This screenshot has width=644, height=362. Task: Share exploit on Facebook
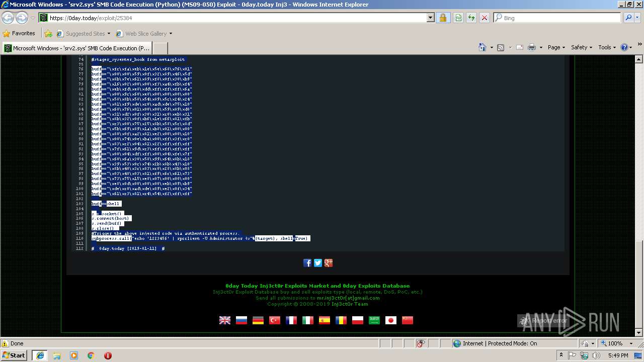[x=307, y=263]
